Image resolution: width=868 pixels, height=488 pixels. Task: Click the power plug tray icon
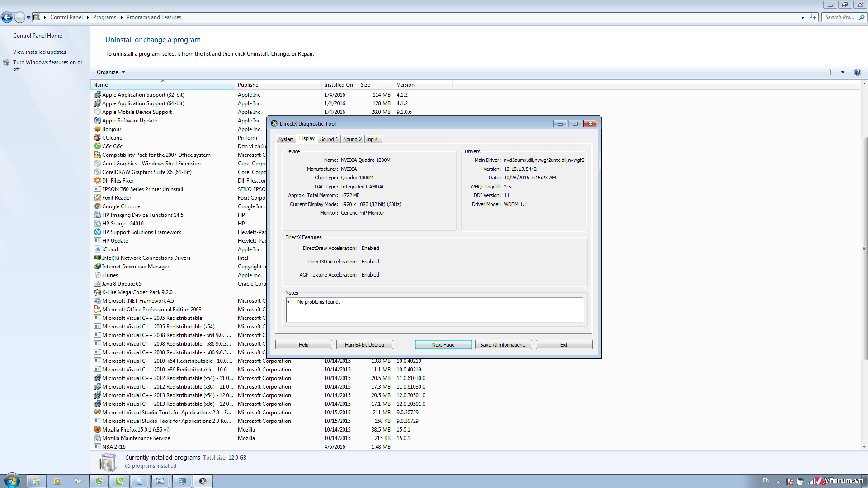801,482
